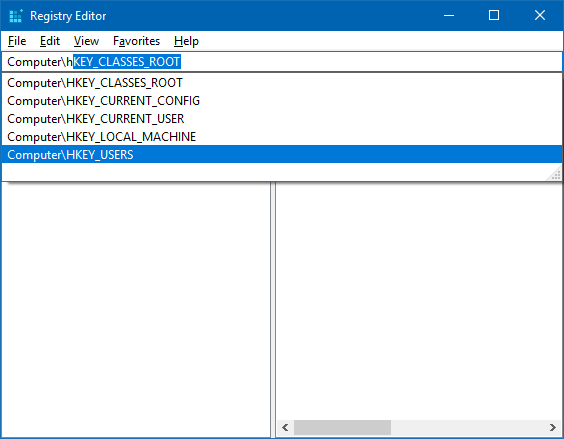Screen dimensions: 564x439
Task: Click the horizontal scrollbar left arrow
Action: [285, 427]
